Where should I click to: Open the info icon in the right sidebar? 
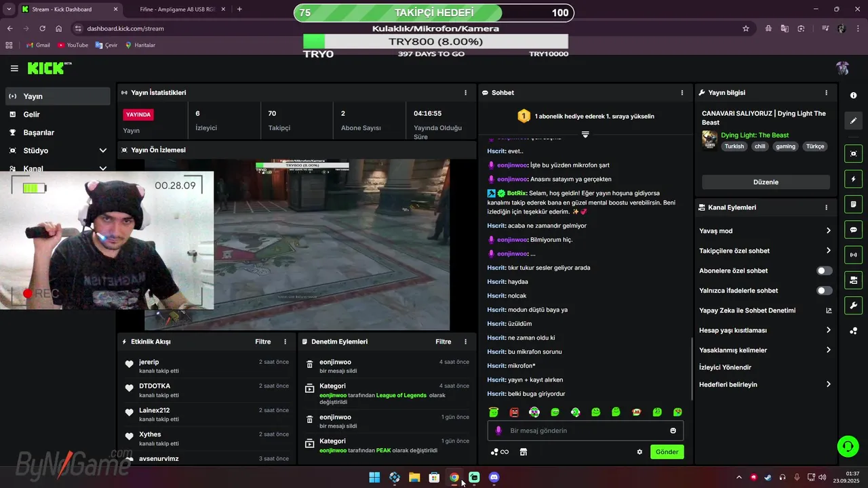853,96
